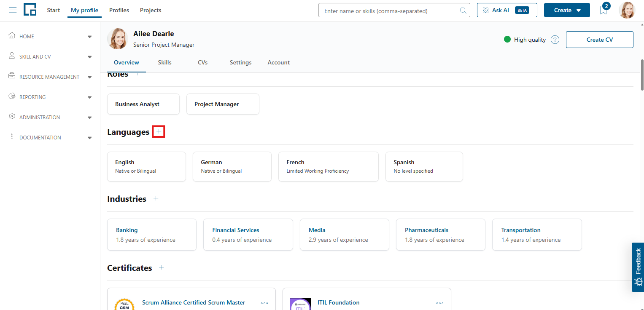This screenshot has width=644, height=310.
Task: Expand the REPORTING sidebar section
Action: tap(89, 97)
